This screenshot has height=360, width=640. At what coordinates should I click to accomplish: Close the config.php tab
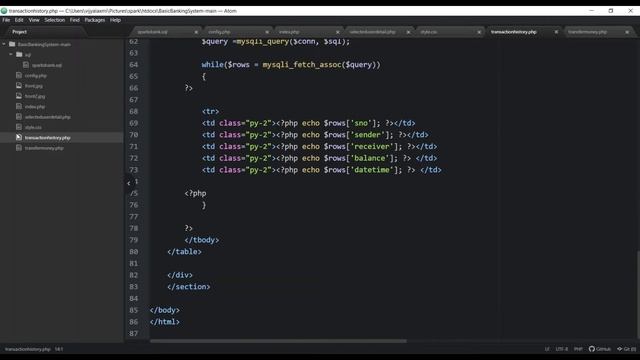pyautogui.click(x=267, y=32)
